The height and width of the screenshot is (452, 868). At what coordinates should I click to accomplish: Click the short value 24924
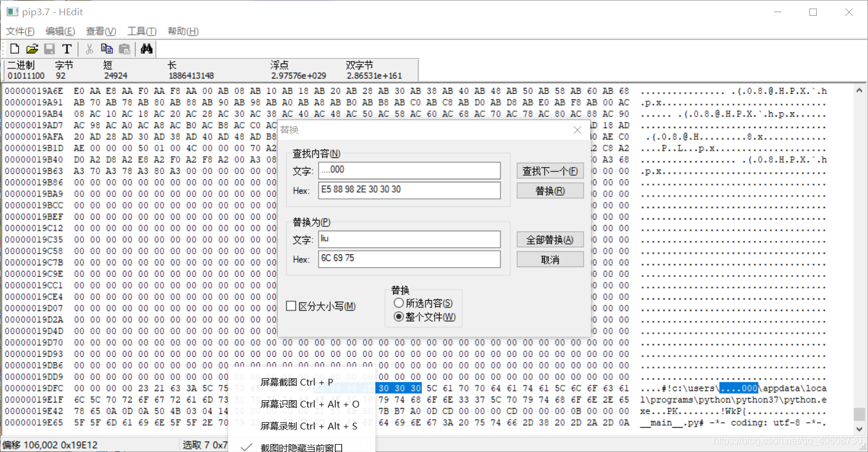coord(115,76)
